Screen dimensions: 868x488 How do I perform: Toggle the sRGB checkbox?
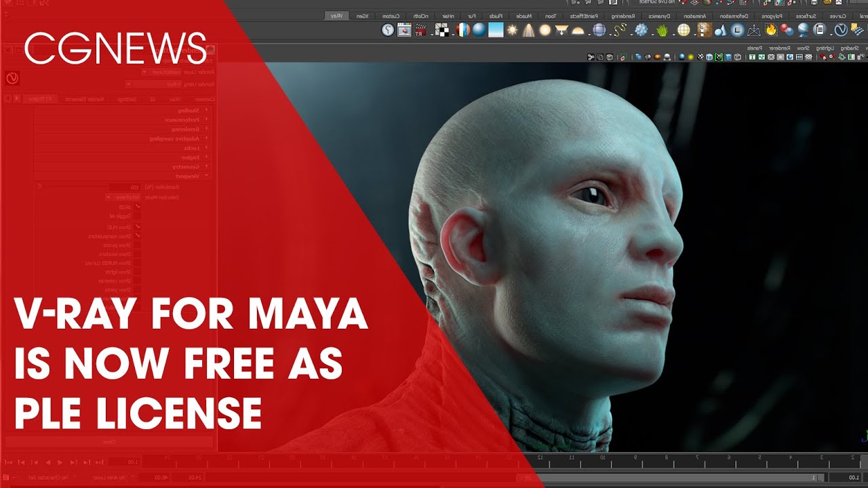(137, 207)
